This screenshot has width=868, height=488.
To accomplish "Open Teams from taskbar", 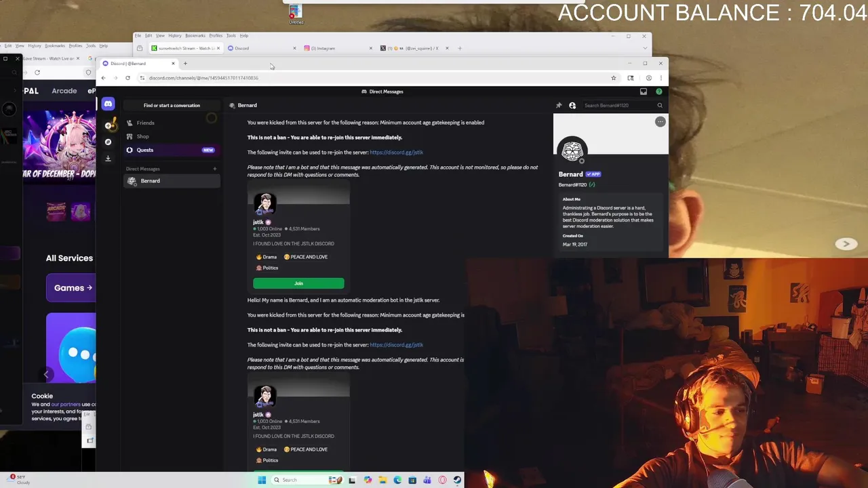I will point(427,480).
